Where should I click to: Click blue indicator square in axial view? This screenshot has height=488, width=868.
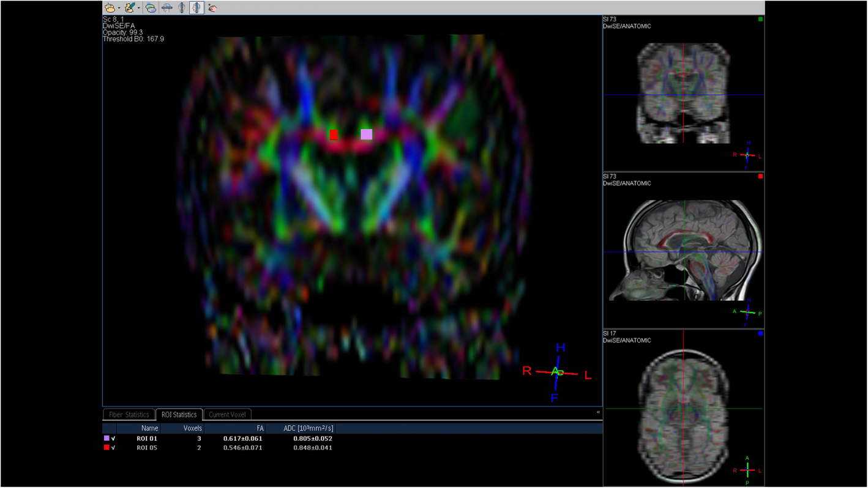760,334
